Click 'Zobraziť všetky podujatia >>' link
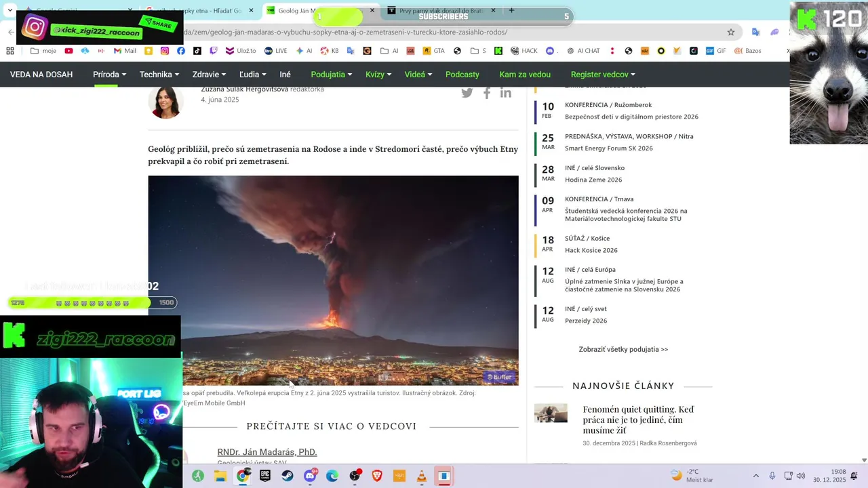This screenshot has width=868, height=488. [x=623, y=349]
